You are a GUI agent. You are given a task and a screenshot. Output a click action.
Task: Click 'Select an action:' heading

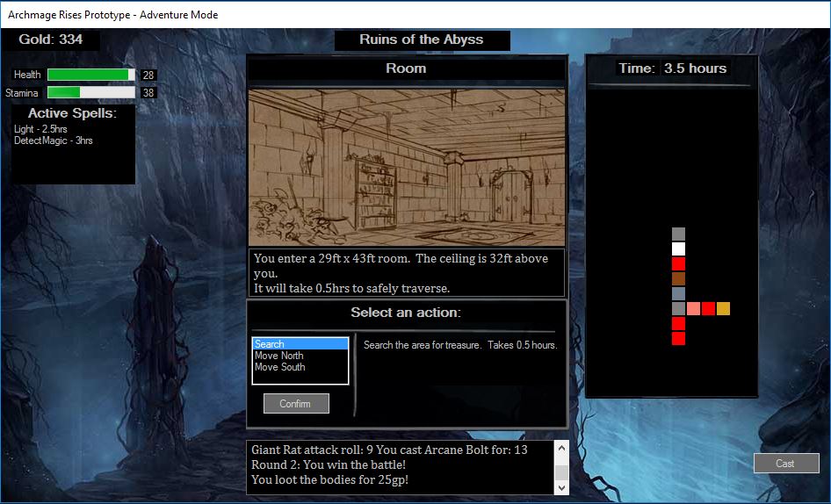tap(406, 313)
